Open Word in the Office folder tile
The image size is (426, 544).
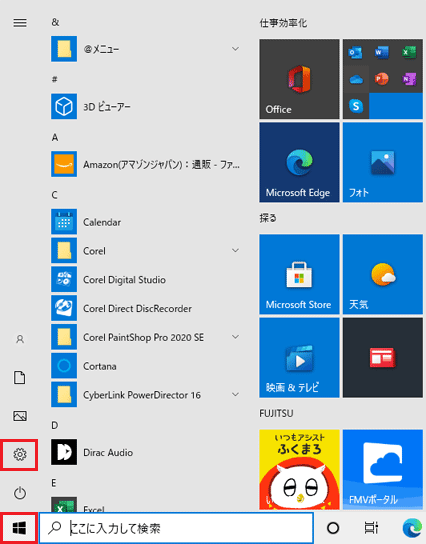tap(382, 52)
